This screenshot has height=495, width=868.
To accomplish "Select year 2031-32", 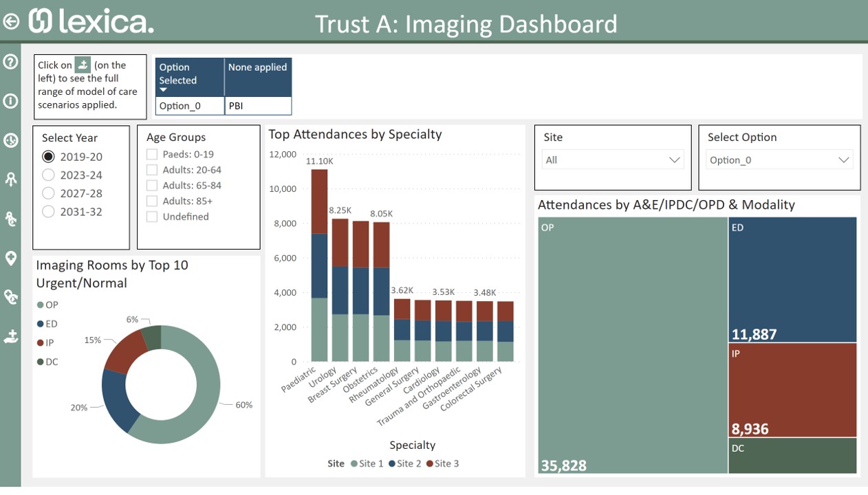I will click(48, 212).
